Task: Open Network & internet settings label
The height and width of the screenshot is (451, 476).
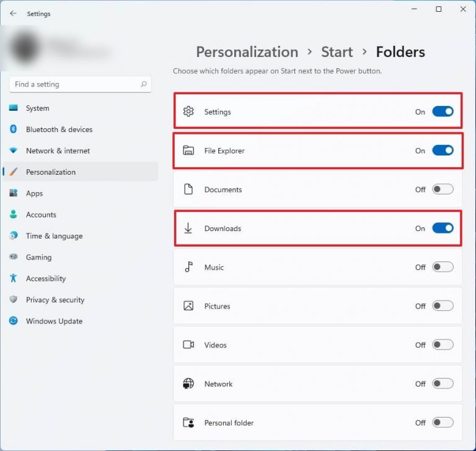Action: click(x=58, y=151)
